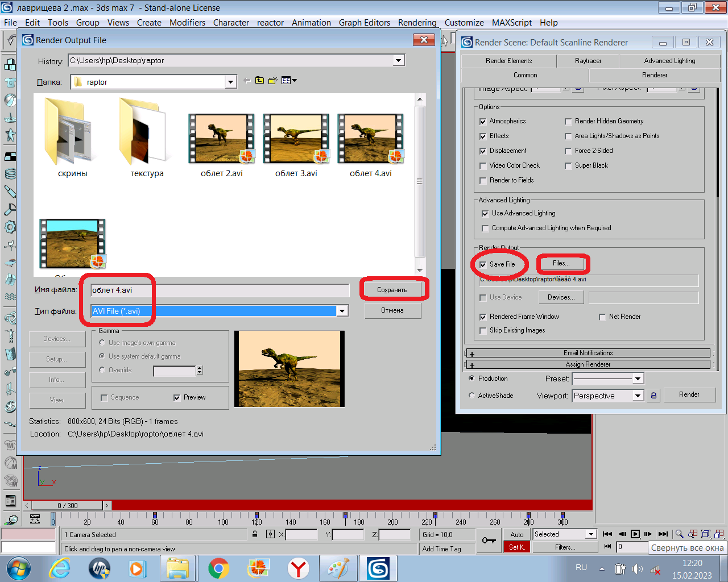The height and width of the screenshot is (582, 728).
Task: Open the Graph Editors menu
Action: [365, 23]
